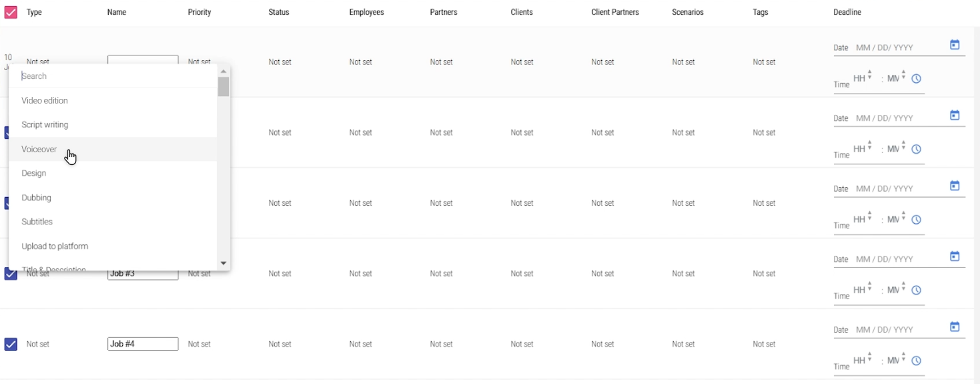The width and height of the screenshot is (980, 384).
Task: Click the Search field in type dropdown
Action: (x=113, y=76)
